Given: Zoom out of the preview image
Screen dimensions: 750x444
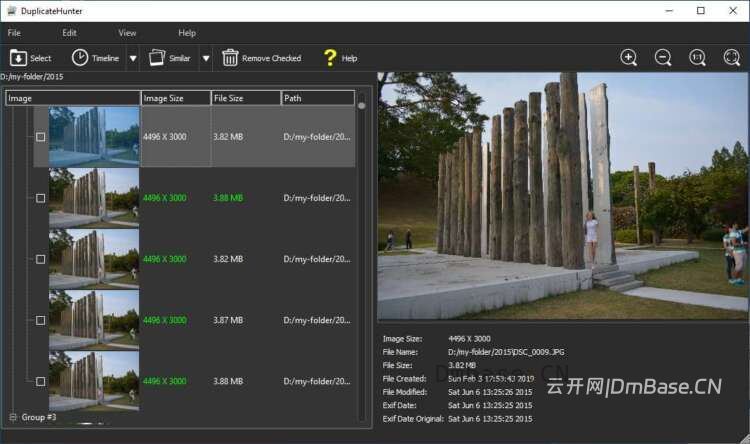Looking at the screenshot, I should (x=663, y=57).
